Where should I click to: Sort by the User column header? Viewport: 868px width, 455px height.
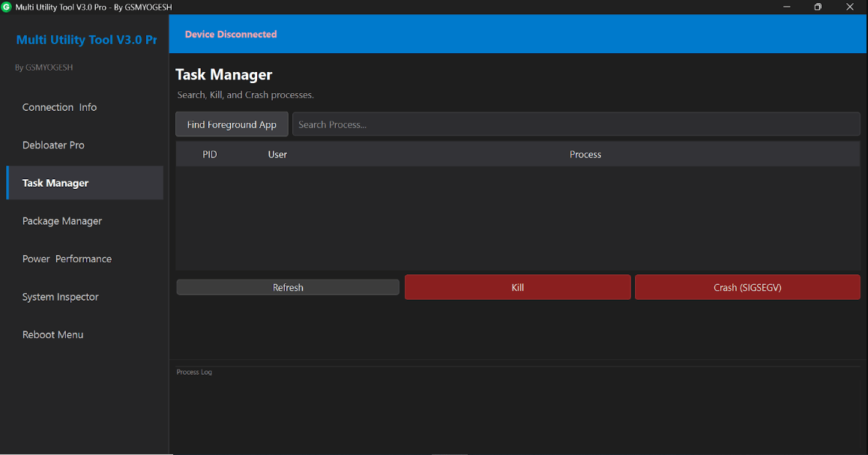[x=277, y=154]
